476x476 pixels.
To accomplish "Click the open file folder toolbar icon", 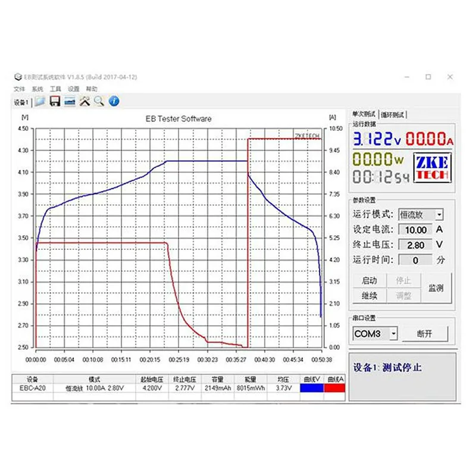I will [x=40, y=101].
